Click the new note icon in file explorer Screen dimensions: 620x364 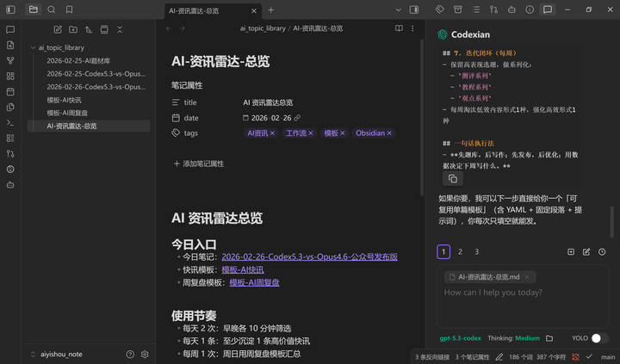tap(58, 29)
